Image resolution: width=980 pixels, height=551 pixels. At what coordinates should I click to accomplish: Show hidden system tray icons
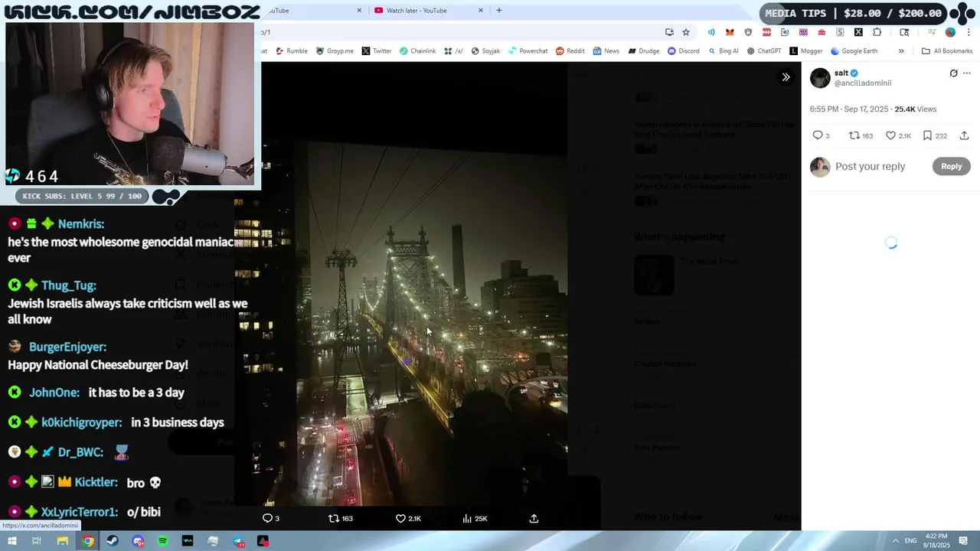(895, 541)
